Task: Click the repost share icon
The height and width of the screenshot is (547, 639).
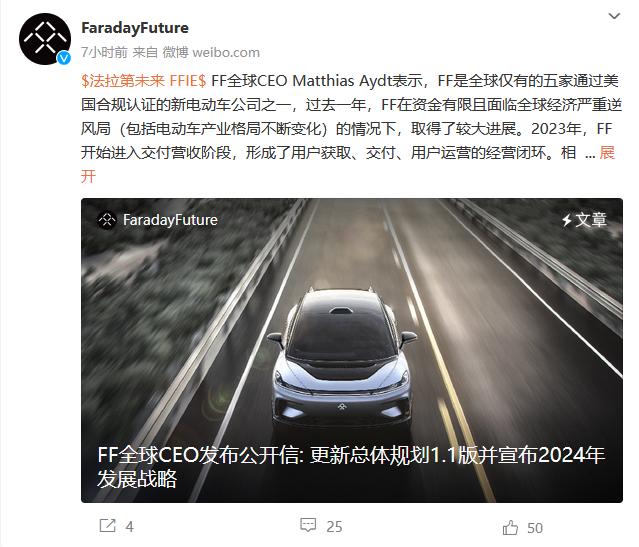Action: [108, 525]
